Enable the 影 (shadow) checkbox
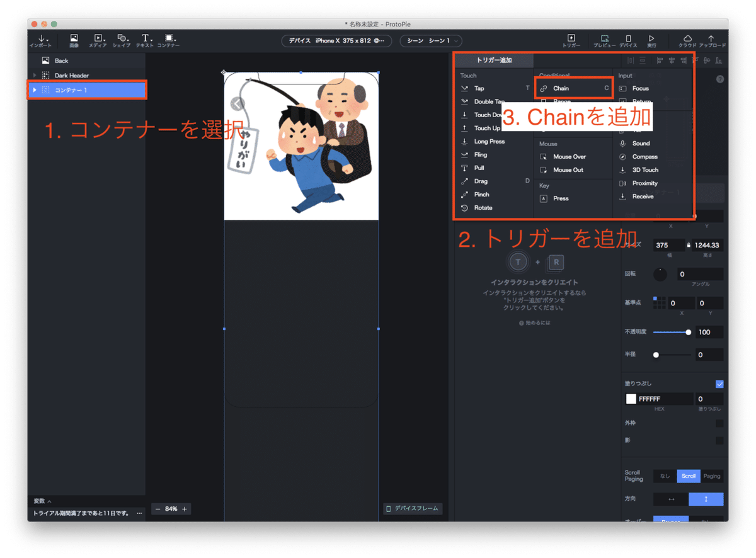 pos(719,440)
